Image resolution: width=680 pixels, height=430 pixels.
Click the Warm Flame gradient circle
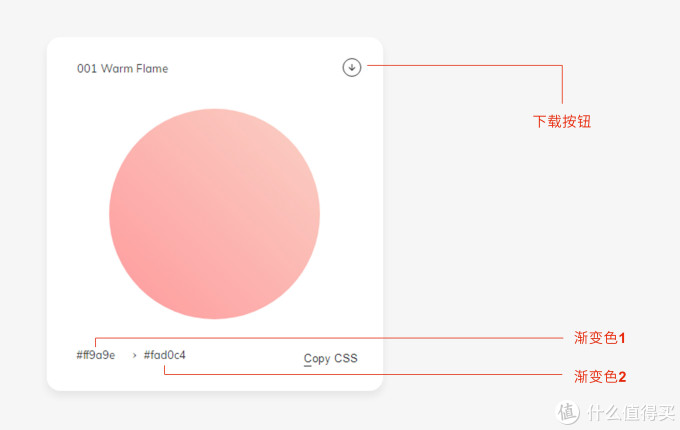point(214,214)
